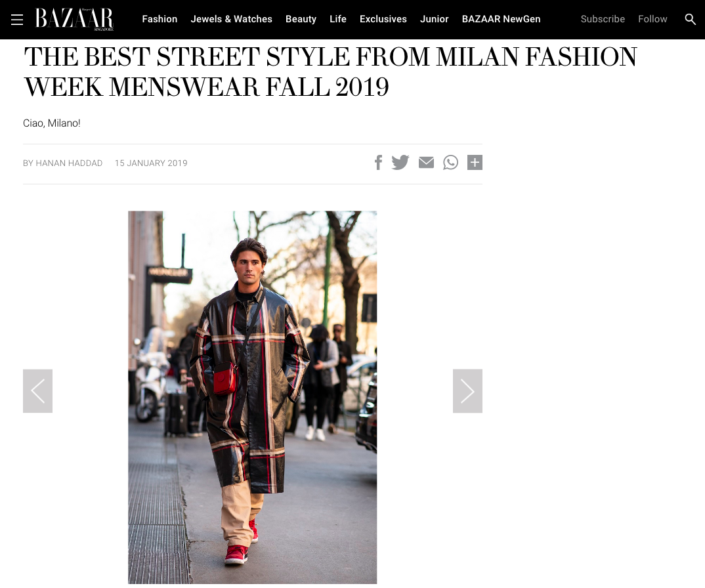Go to previous gallery slide arrow
Image resolution: width=705 pixels, height=588 pixels.
coord(38,391)
